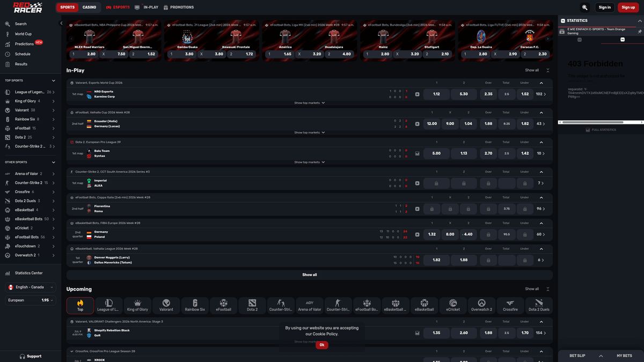Open Results in sidebar
644x362 pixels.
click(21, 64)
